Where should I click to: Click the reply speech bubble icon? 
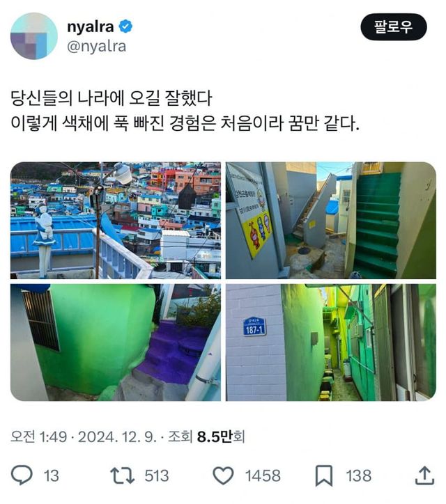[x=22, y=475]
